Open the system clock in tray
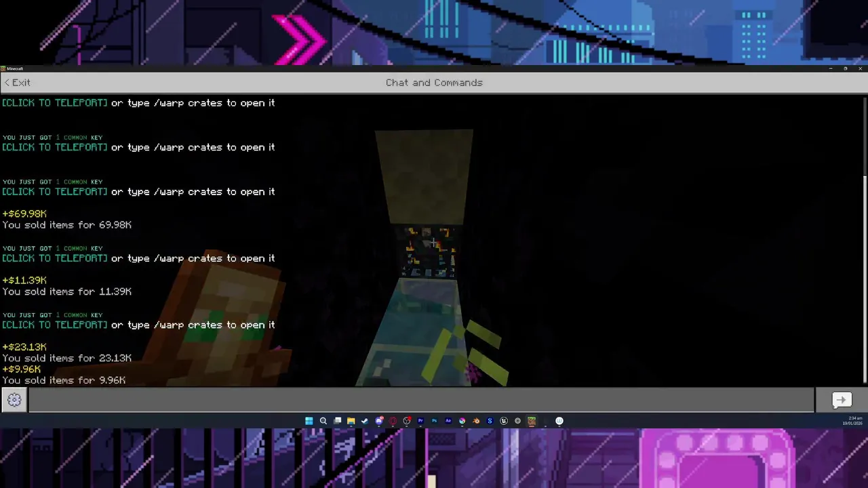 tap(852, 421)
